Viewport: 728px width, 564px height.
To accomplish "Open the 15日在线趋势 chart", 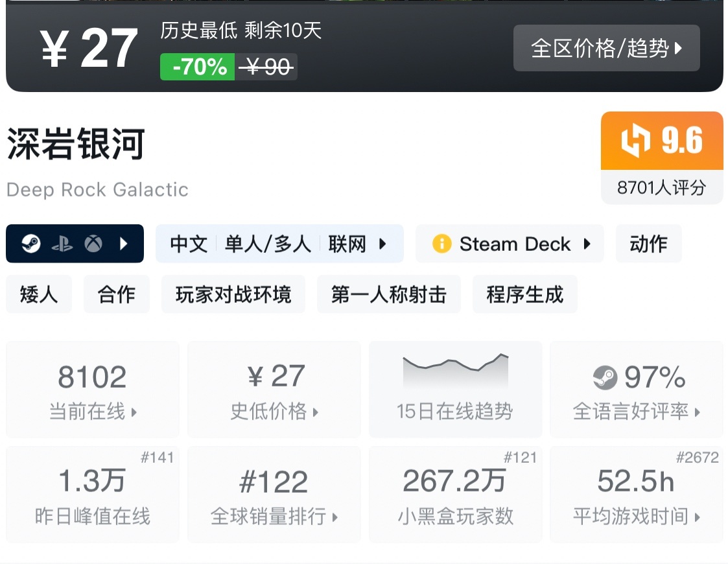I will click(455, 389).
